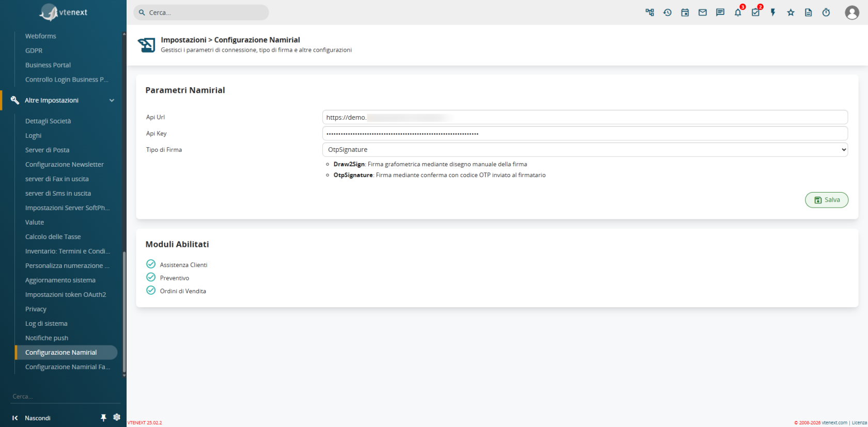
Task: Open the calendar icon in top bar
Action: coord(685,12)
